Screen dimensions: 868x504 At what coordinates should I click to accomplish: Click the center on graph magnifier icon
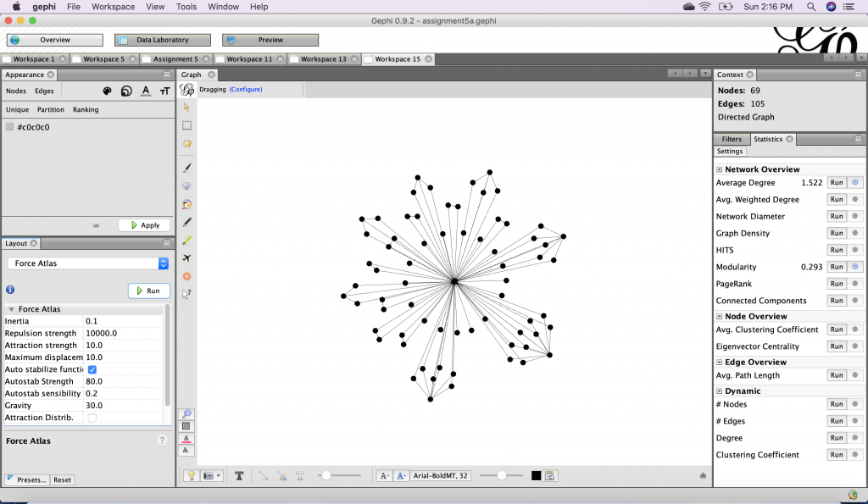point(187,414)
